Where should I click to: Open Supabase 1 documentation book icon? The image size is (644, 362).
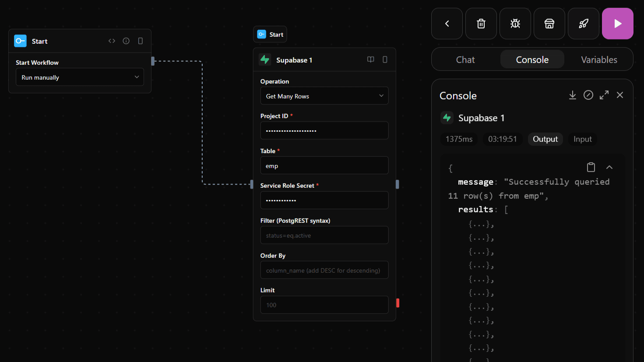click(370, 60)
